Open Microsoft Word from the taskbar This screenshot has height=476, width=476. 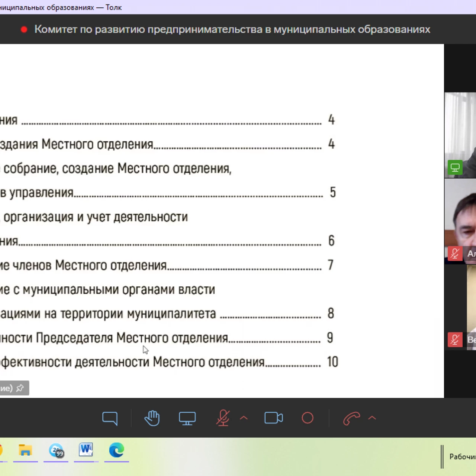pos(86,450)
